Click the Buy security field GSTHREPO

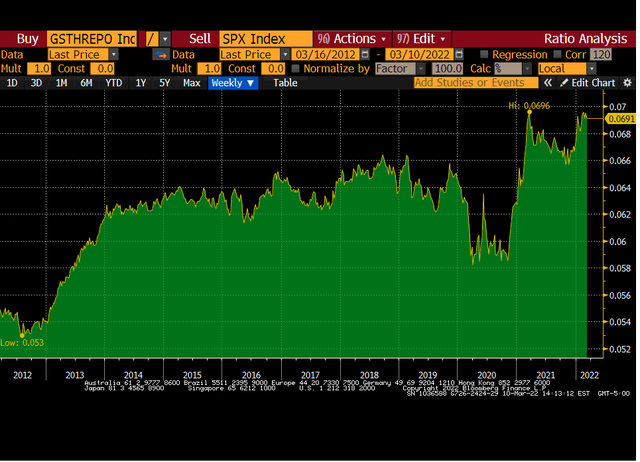92,39
